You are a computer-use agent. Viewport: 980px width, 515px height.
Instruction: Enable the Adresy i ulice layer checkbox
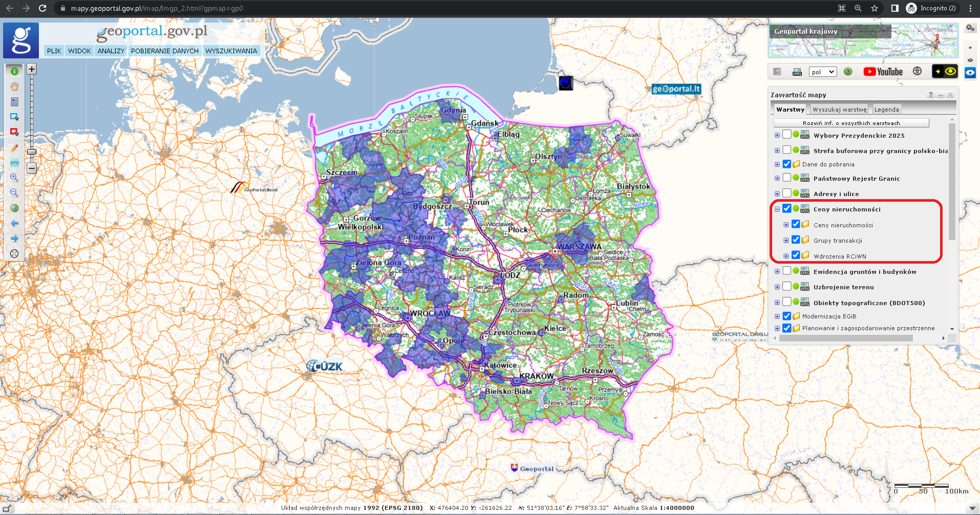(x=787, y=193)
